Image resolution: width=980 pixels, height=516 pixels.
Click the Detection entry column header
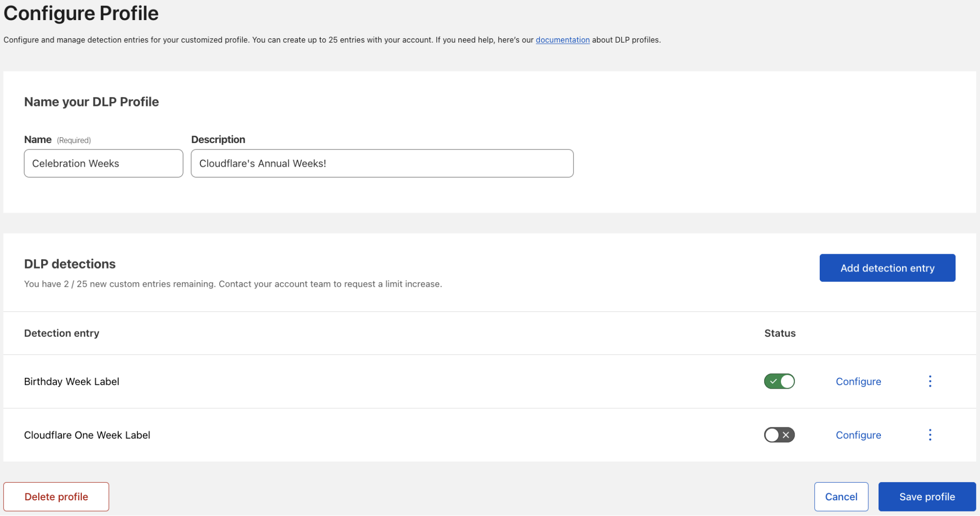click(62, 333)
